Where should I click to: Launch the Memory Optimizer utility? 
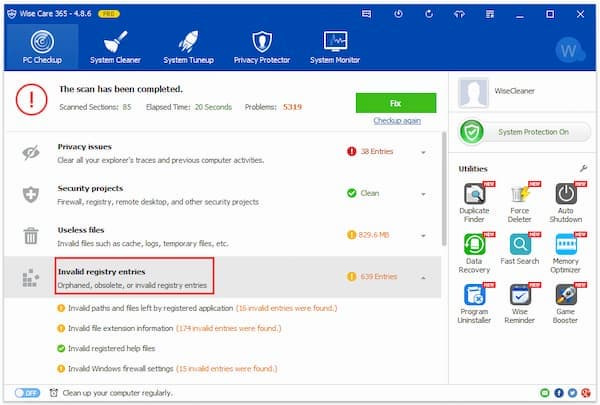tap(566, 253)
